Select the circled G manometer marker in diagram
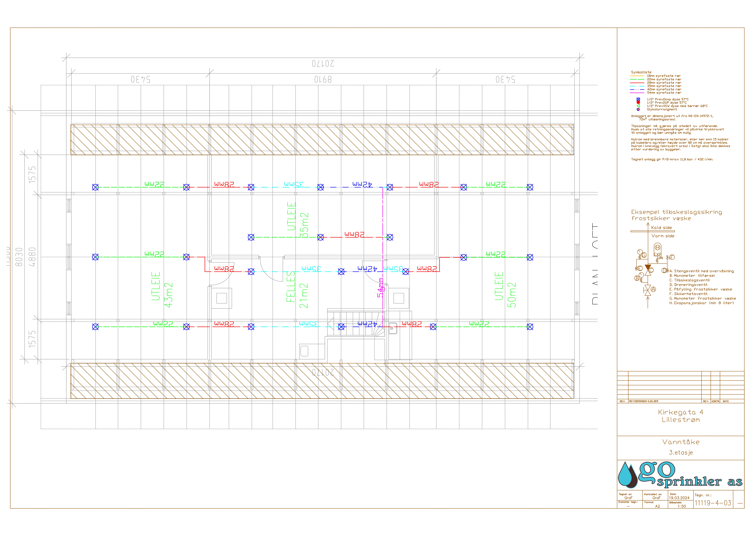 coord(644,255)
